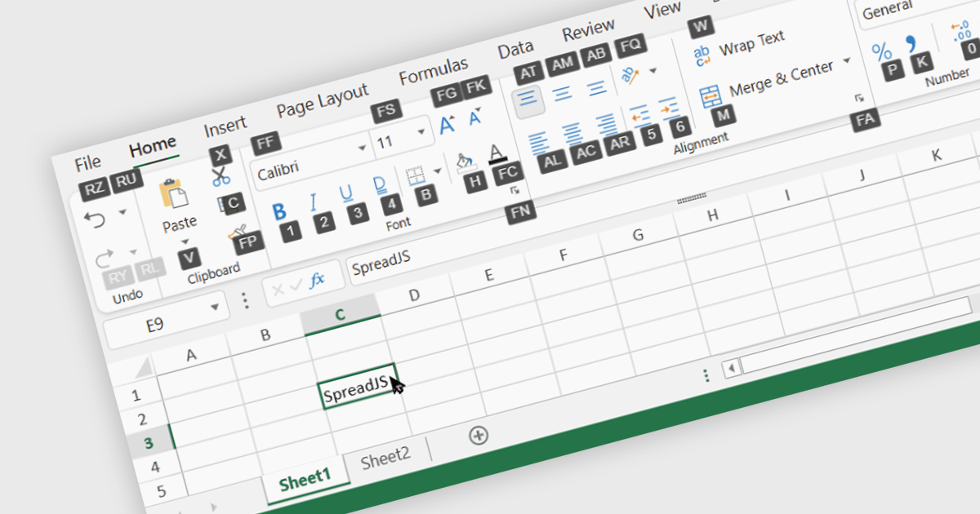
Task: Select the Format Painter brush
Action: pyautogui.click(x=237, y=233)
